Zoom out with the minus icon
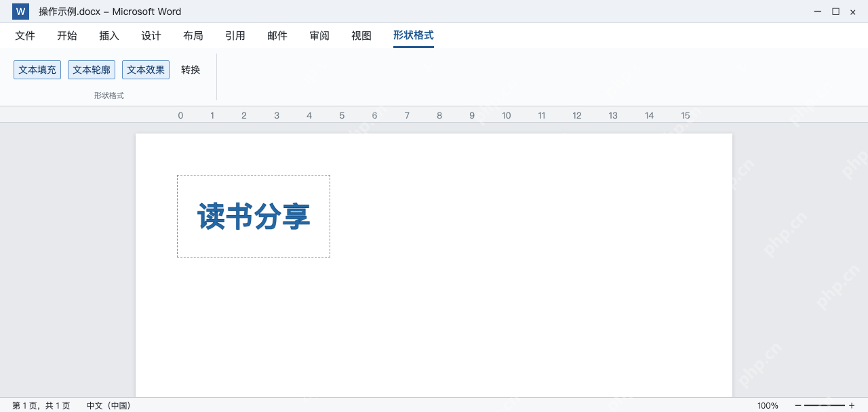The image size is (868, 412). [798, 405]
